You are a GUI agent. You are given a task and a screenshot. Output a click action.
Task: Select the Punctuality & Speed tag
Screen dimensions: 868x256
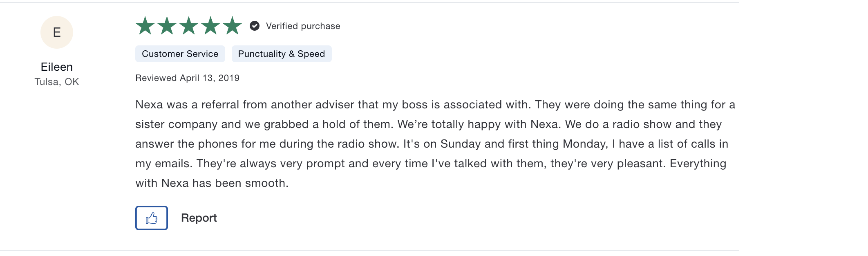282,54
